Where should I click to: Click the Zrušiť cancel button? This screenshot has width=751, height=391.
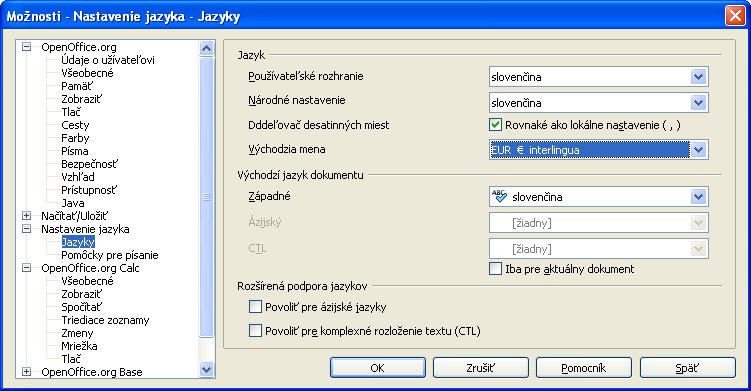(480, 368)
